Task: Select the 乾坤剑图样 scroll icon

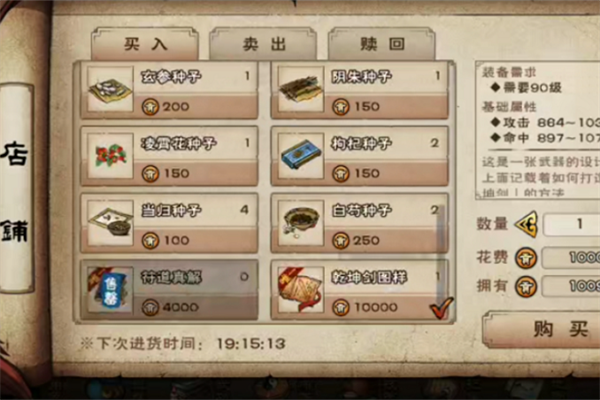Action: click(x=301, y=290)
